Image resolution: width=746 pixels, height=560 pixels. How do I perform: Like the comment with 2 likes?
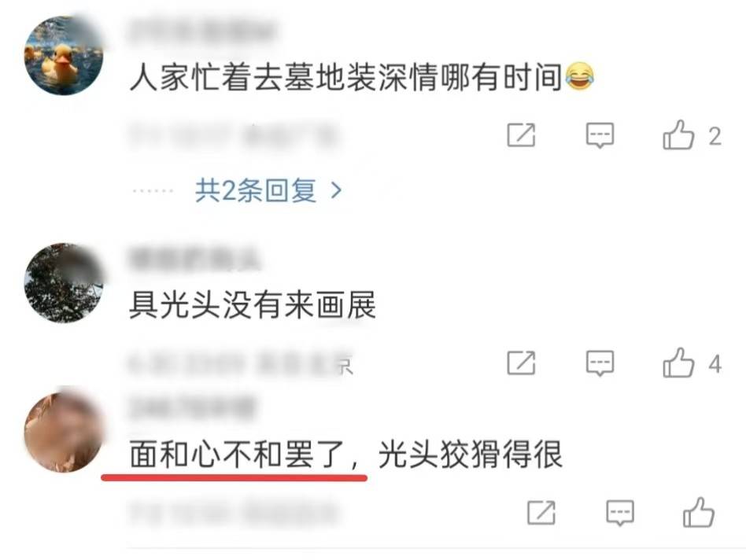coord(678,135)
